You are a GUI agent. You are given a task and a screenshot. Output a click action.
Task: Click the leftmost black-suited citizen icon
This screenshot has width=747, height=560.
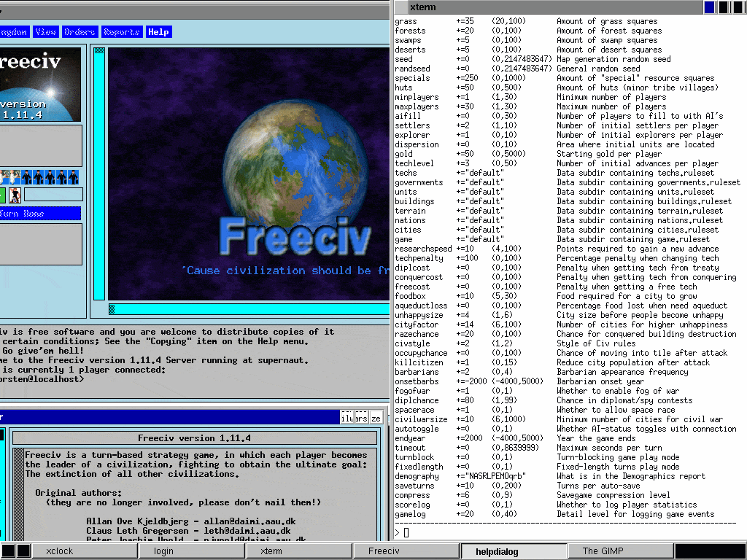coord(26,176)
